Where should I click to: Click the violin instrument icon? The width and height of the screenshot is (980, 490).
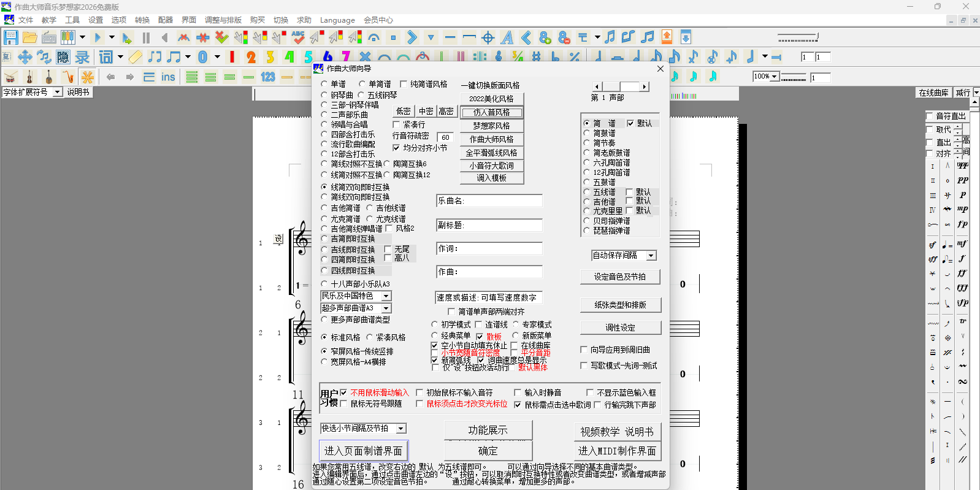(29, 77)
